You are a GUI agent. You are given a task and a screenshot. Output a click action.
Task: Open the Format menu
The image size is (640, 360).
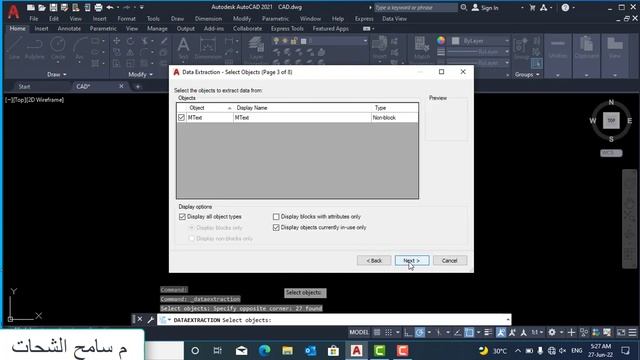point(127,19)
